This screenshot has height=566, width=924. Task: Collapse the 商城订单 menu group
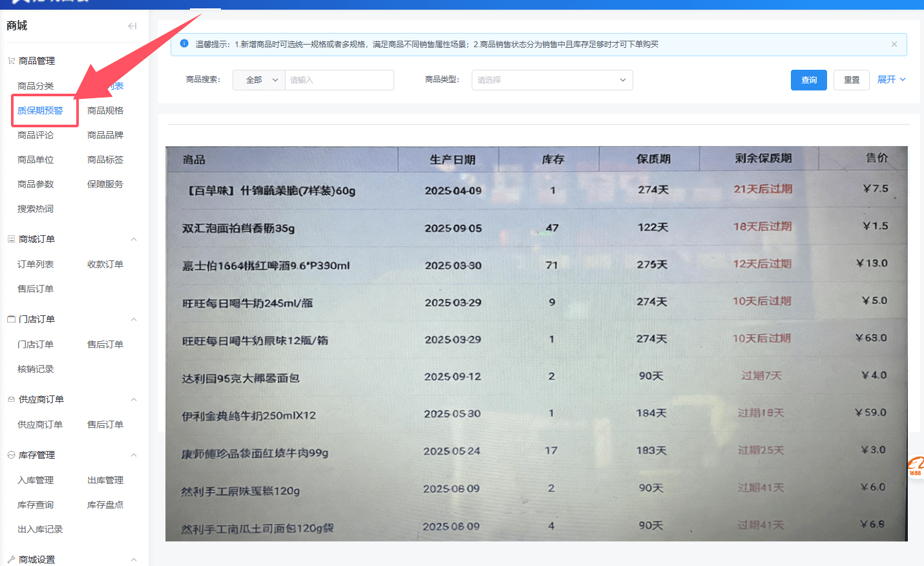point(134,239)
